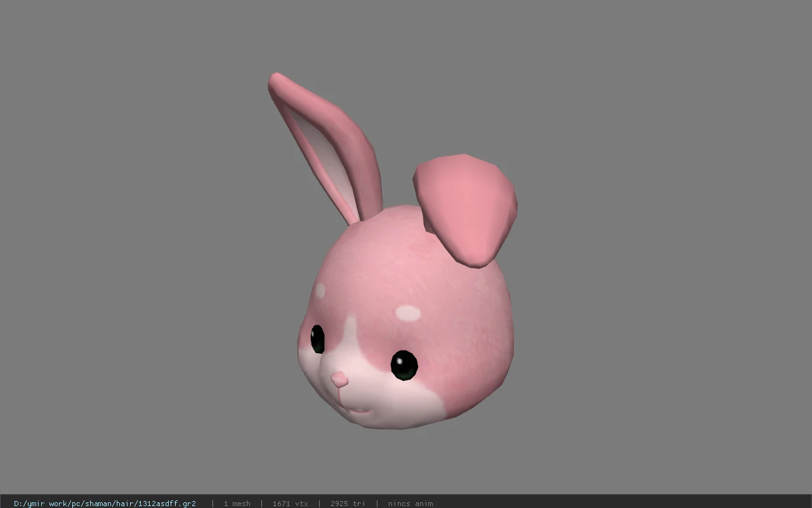Click the white oval spot on forehead
Viewport: 812px width, 508px height.
coord(408,313)
